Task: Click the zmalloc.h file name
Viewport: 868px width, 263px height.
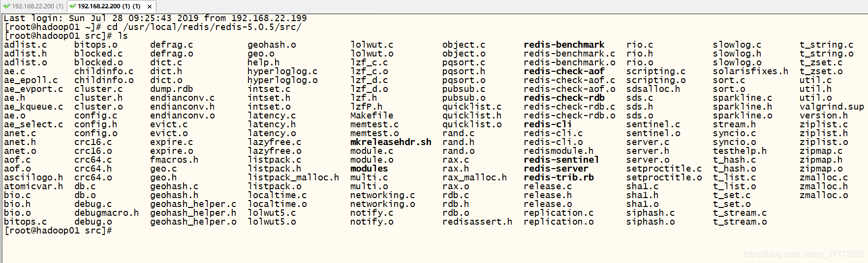Action: 824,186
